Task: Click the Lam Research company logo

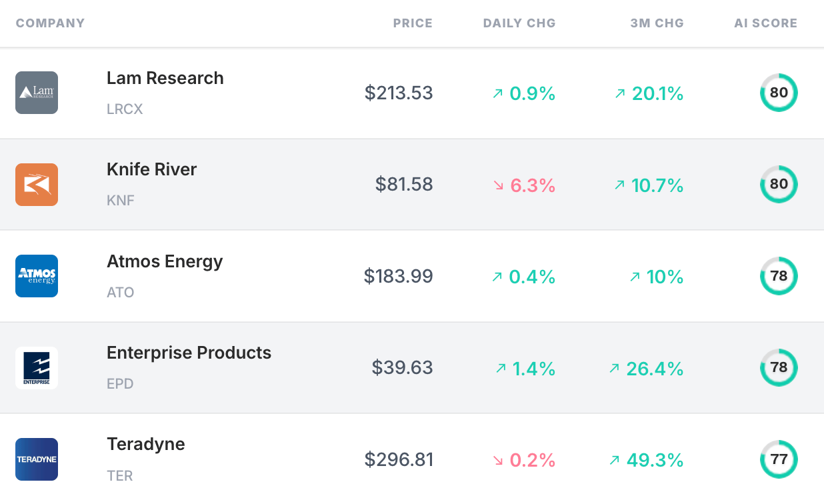Action: click(37, 93)
